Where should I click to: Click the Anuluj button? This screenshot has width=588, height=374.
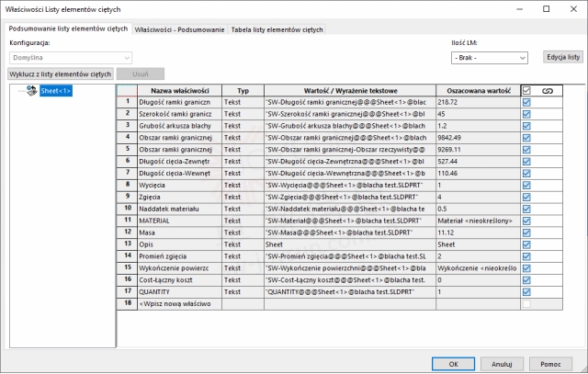coord(502,364)
